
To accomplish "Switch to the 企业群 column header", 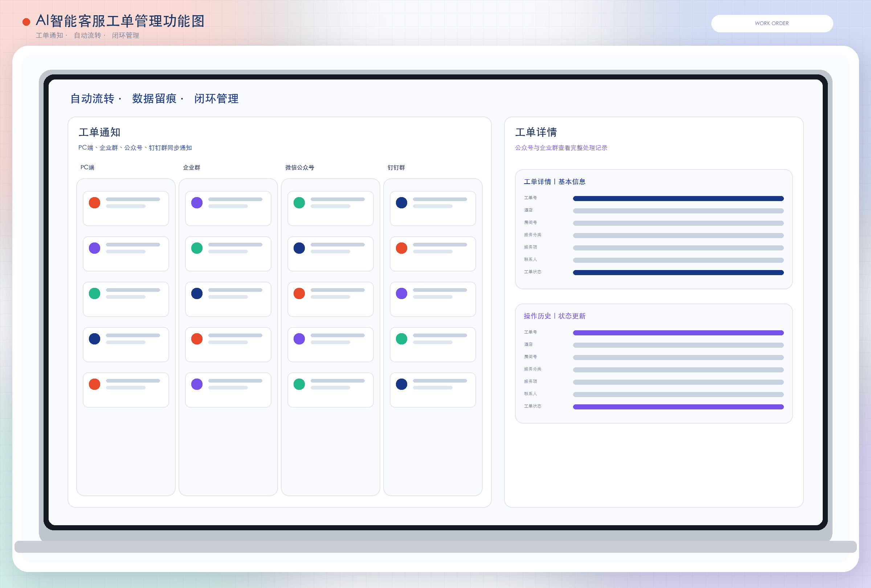I will pos(192,167).
